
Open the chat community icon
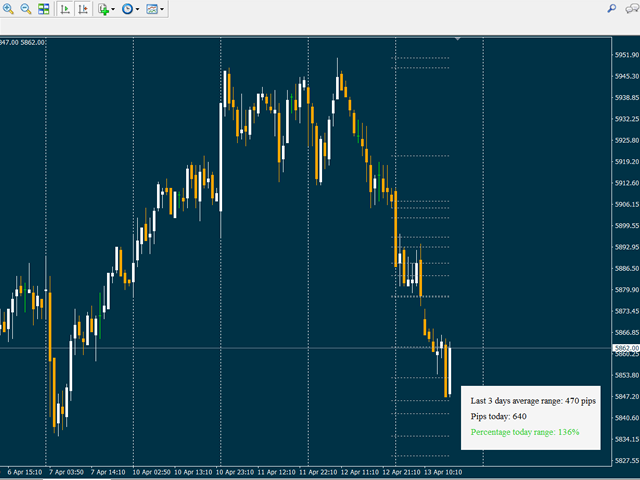pos(631,8)
